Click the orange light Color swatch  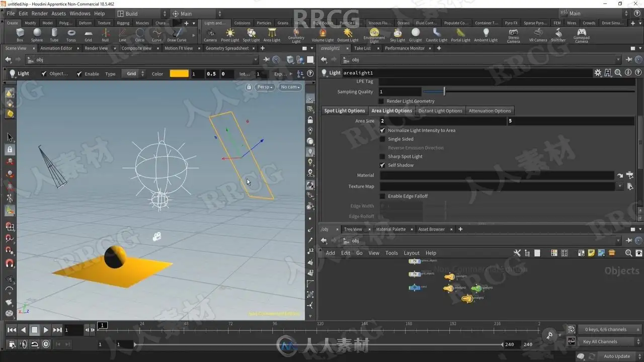tap(179, 74)
